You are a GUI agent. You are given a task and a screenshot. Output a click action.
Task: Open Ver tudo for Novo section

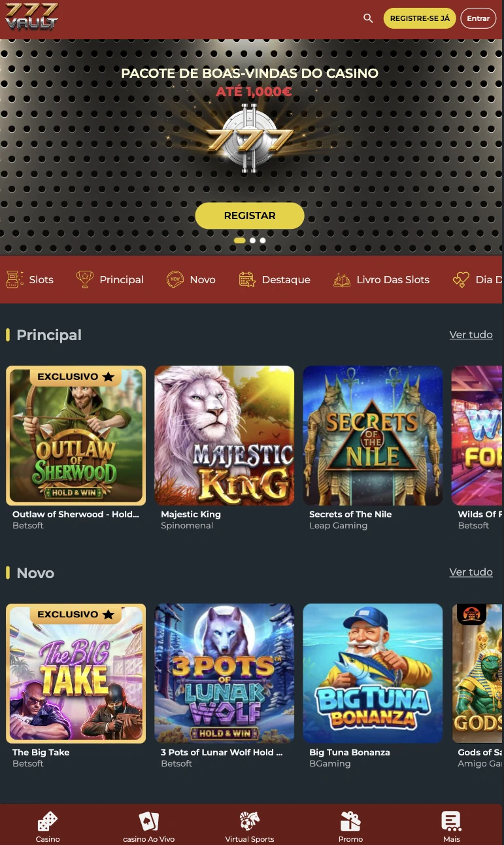471,572
